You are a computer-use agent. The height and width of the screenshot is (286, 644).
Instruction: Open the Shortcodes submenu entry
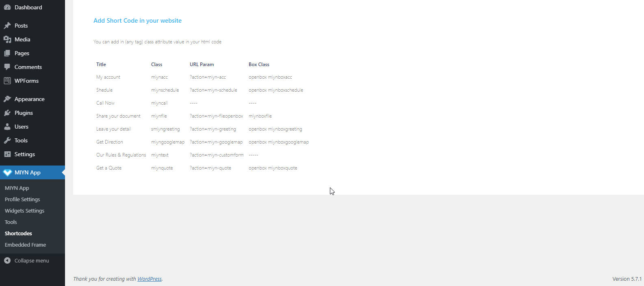(18, 234)
